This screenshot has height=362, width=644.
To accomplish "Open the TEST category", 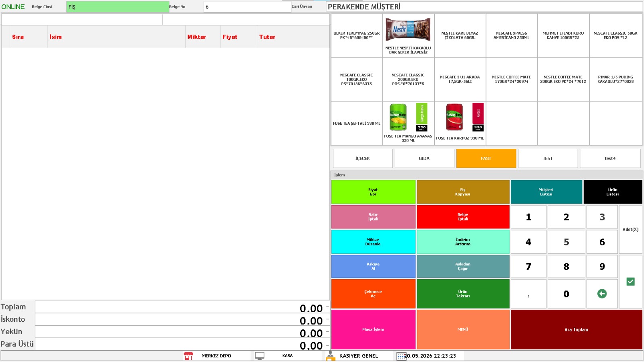I will click(548, 158).
